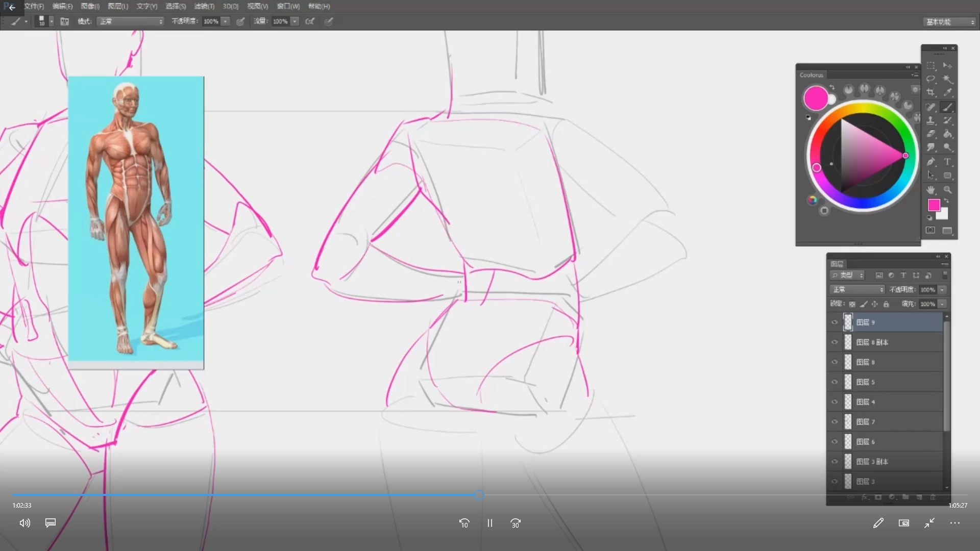The height and width of the screenshot is (551, 980).
Task: Open layer blend mode dropdown in Layers panel
Action: click(857, 290)
